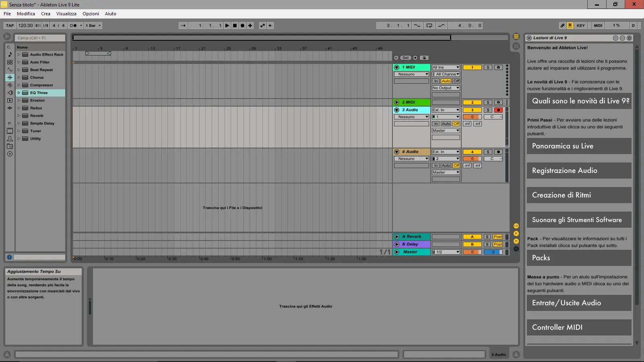Click the MIDI map mode button
Screen dimensions: 644x362
pyautogui.click(x=598, y=25)
